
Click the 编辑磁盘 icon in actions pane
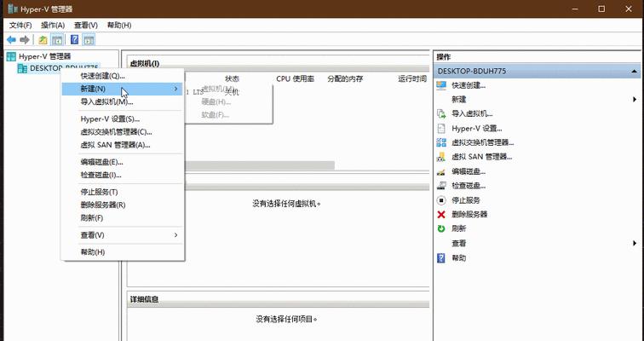click(x=441, y=171)
